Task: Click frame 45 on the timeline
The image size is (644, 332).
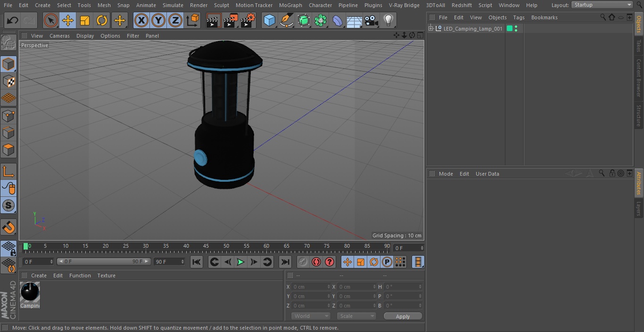Action: click(206, 246)
